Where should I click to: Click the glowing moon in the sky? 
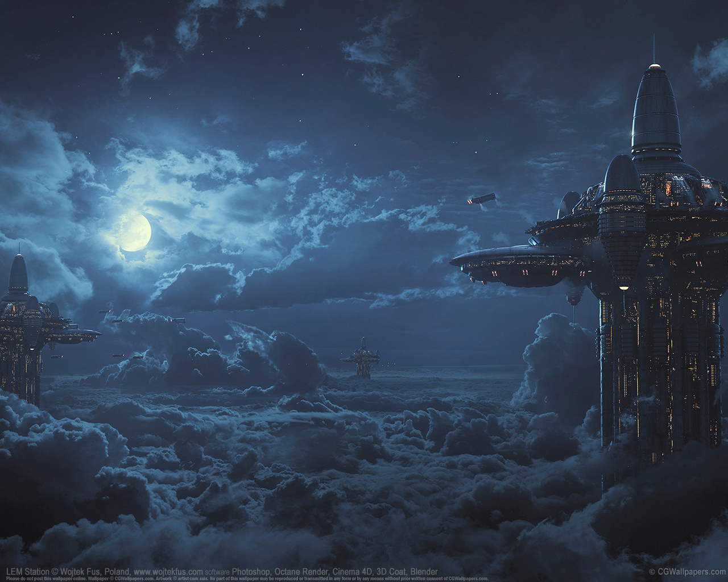[135, 232]
